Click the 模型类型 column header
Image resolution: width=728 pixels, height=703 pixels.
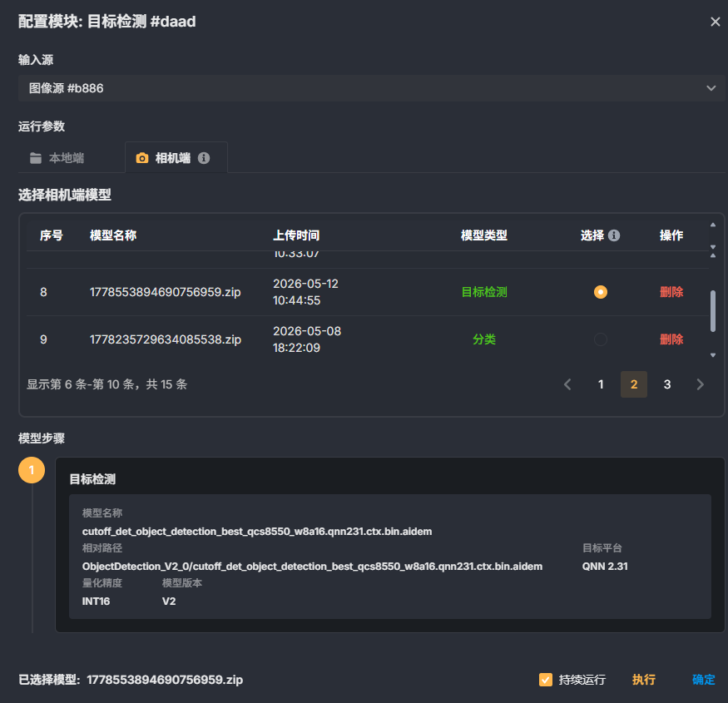point(483,235)
